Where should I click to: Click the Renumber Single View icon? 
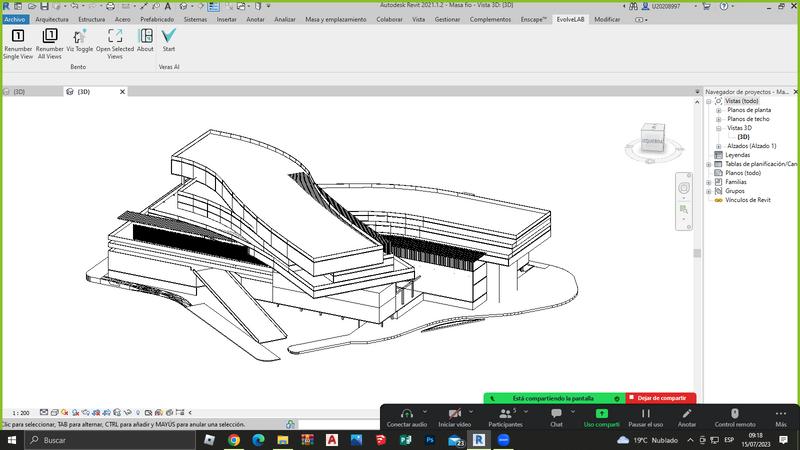(x=17, y=36)
